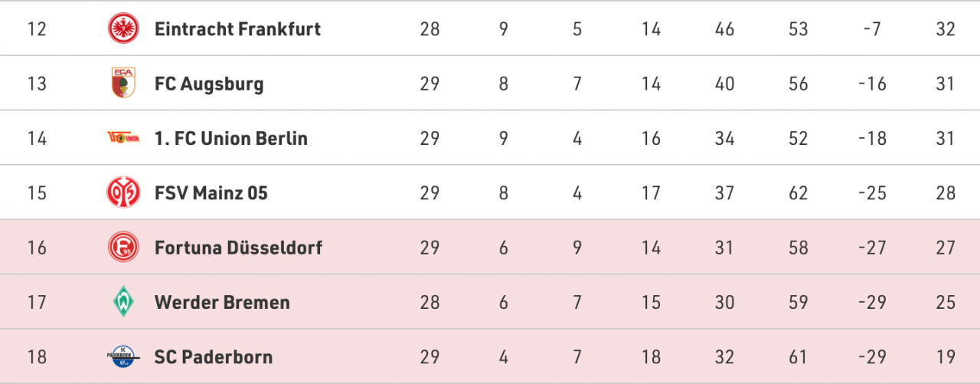Click the Fortuna Düsseldorf club logo
Screen dimensions: 980x384
[122, 248]
